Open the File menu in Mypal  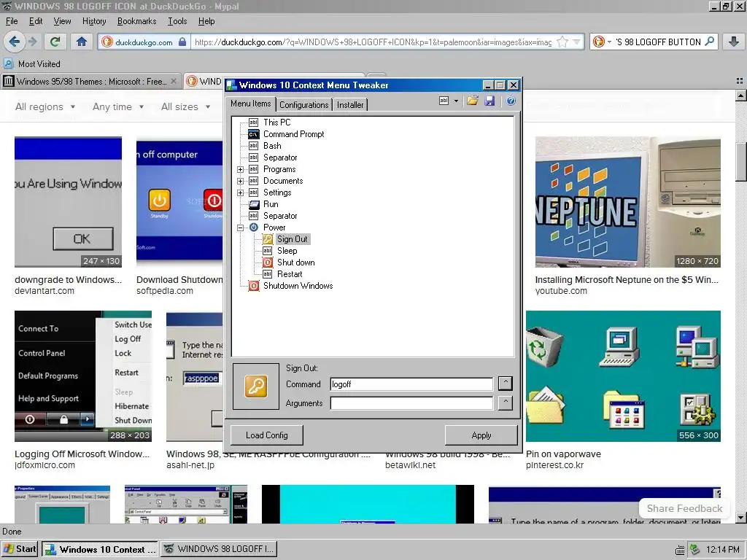click(12, 21)
